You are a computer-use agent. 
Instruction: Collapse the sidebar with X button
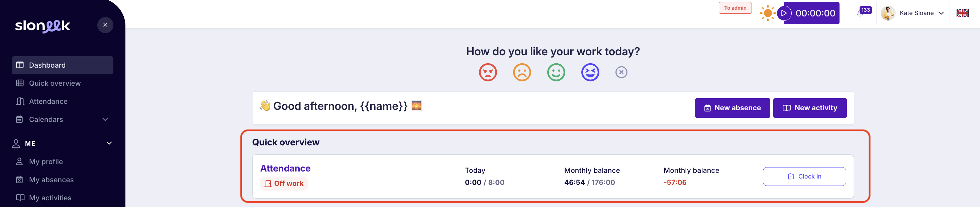[105, 25]
